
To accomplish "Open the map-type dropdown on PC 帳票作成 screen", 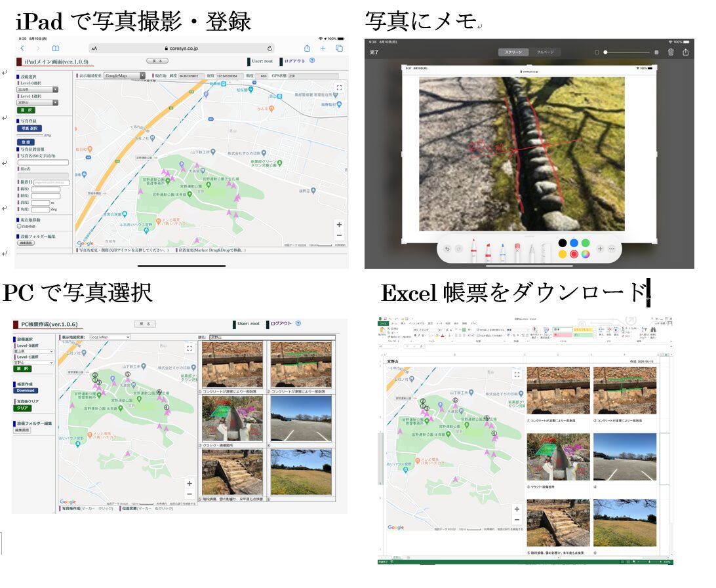I will coord(109,337).
